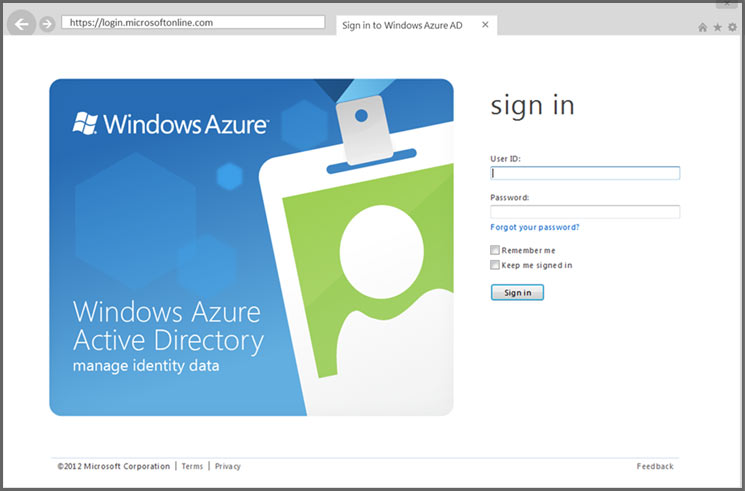Open the Privacy link in the footer
The width and height of the screenshot is (745, 491).
coord(228,466)
